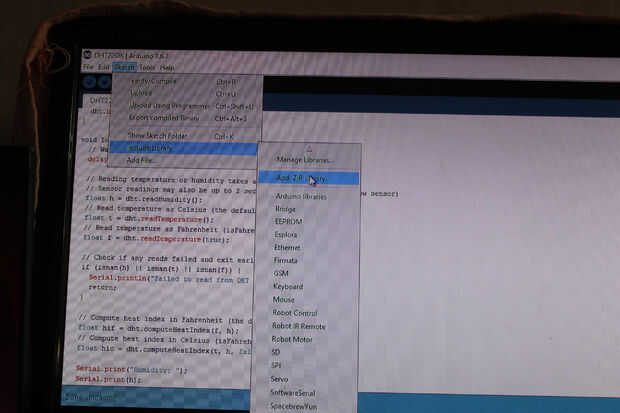Open the File menu
This screenshot has width=620, height=413.
(x=89, y=67)
